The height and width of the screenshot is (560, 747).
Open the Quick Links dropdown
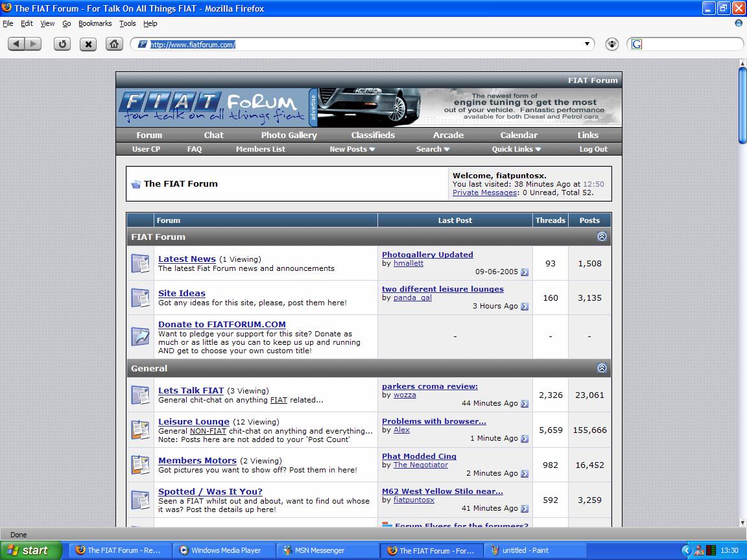516,149
